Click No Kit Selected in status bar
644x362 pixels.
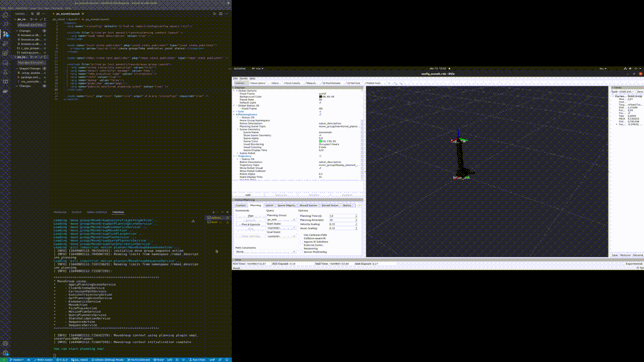click(139, 359)
